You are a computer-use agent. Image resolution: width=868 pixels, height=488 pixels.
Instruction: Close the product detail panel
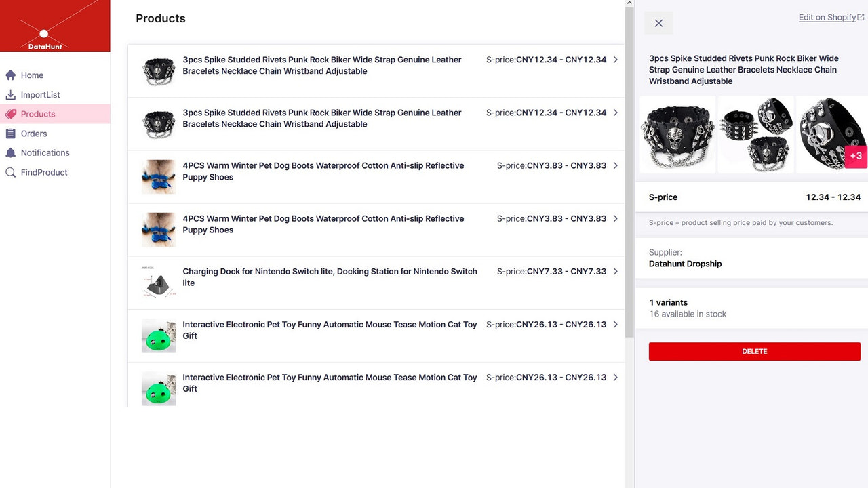point(658,22)
